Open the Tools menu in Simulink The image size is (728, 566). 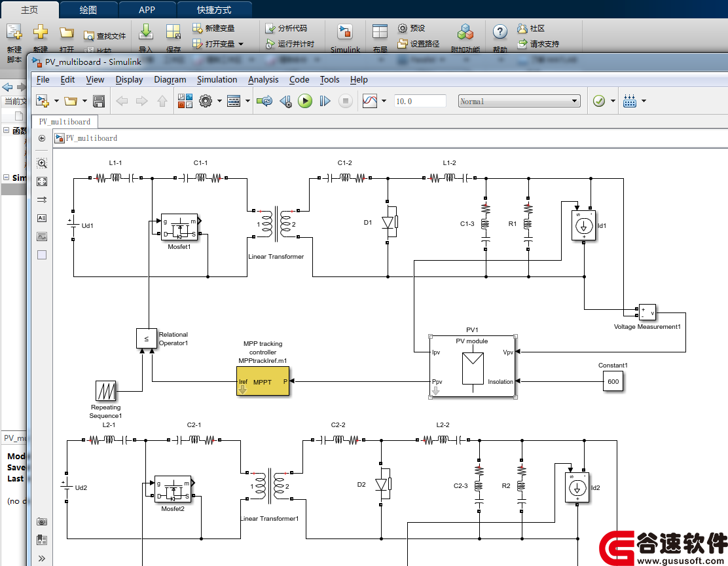330,79
